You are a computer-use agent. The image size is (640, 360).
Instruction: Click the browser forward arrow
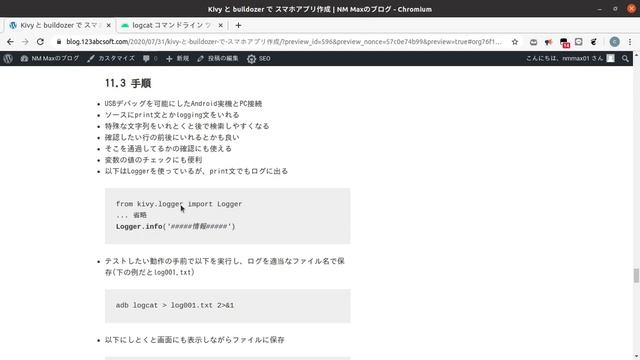25,42
